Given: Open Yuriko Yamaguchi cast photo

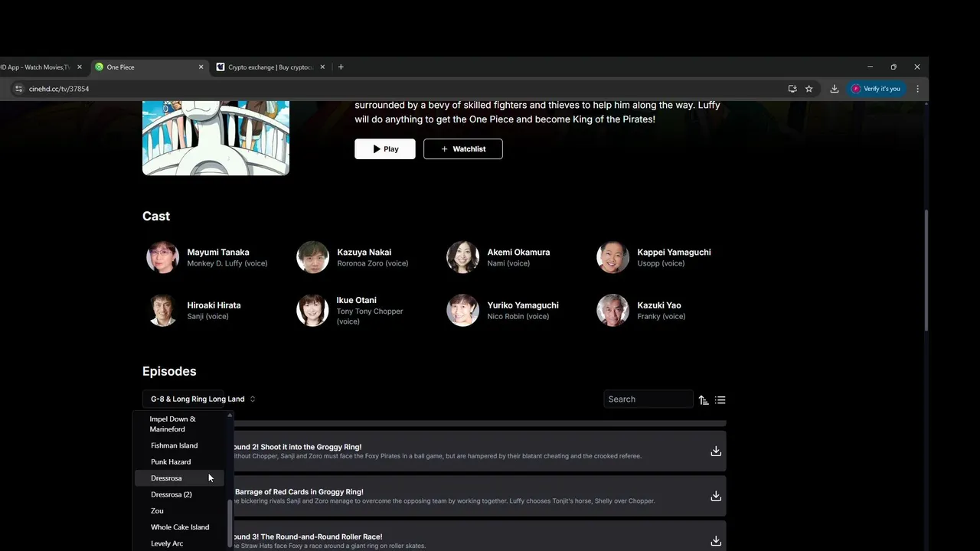Looking at the screenshot, I should tap(462, 310).
